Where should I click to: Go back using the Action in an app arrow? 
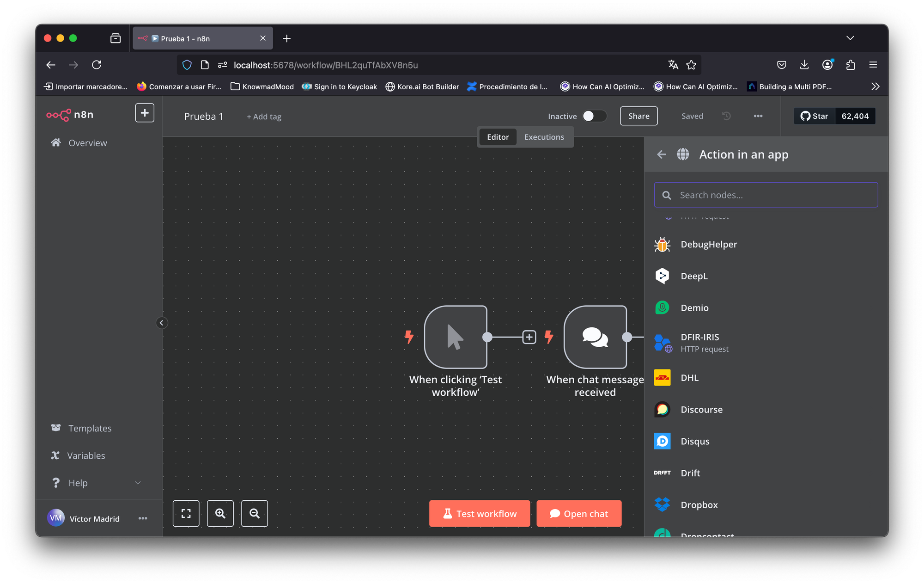point(661,154)
